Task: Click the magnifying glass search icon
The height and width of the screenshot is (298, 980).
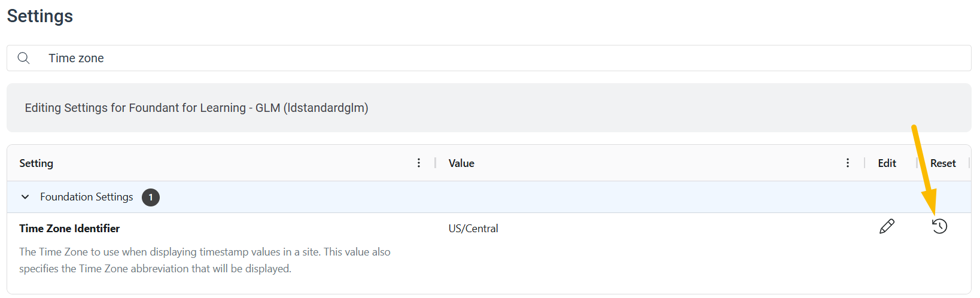Action: tap(24, 58)
